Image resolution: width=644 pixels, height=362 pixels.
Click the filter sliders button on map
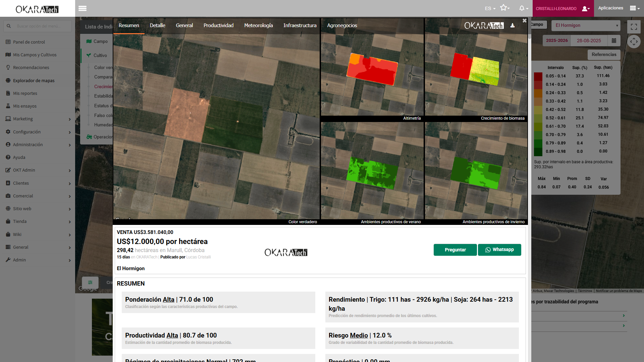tap(90, 282)
